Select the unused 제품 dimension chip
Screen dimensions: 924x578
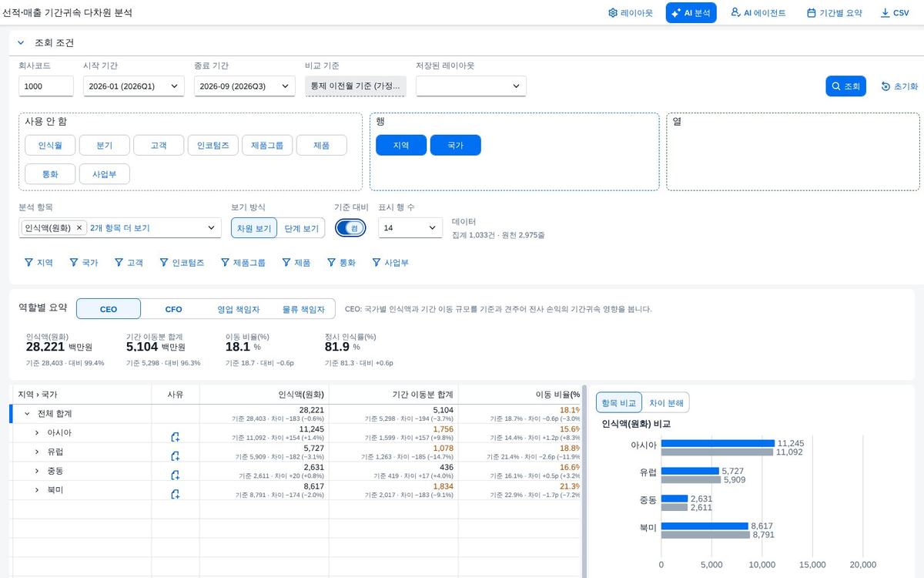[322, 145]
